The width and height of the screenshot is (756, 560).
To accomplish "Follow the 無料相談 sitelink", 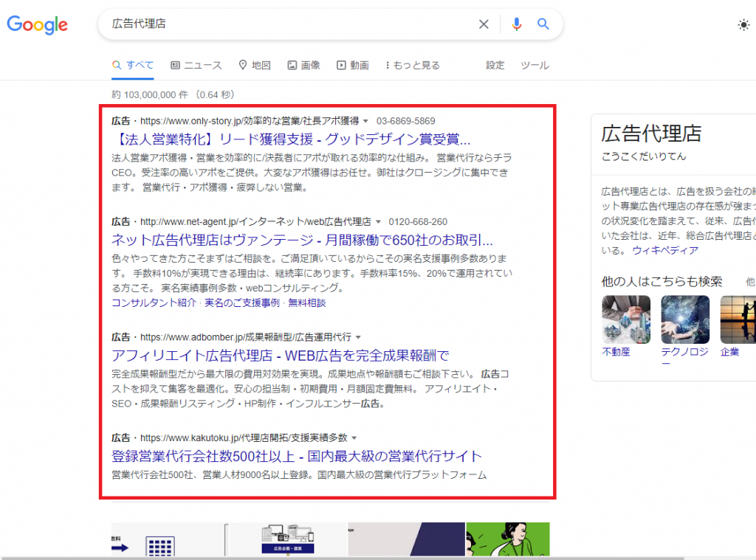I will tap(306, 303).
